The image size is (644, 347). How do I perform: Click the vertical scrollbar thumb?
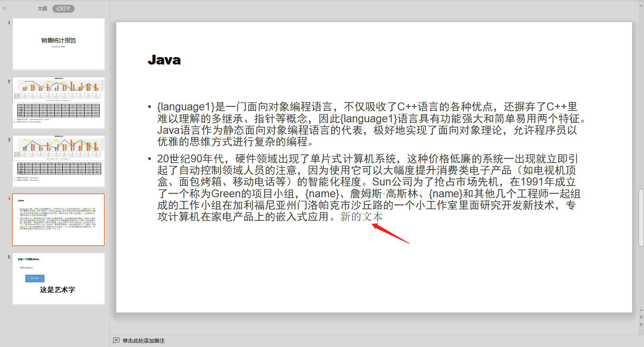pyautogui.click(x=641, y=218)
